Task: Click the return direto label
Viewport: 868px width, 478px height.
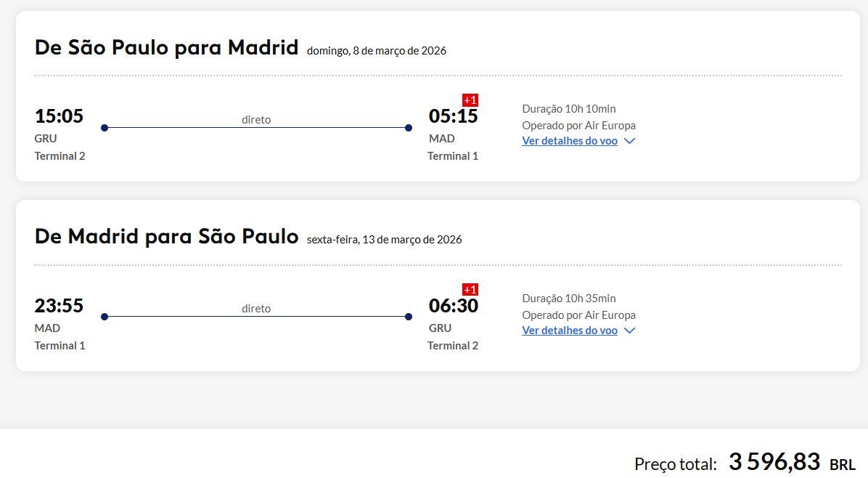Action: pyautogui.click(x=256, y=309)
